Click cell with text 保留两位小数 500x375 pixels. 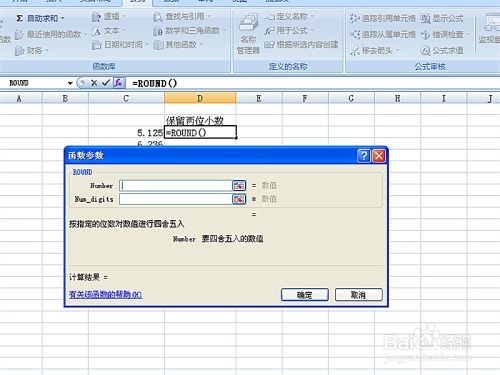[200, 120]
